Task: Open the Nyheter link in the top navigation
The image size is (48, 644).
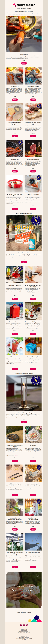Action: (18, 8)
